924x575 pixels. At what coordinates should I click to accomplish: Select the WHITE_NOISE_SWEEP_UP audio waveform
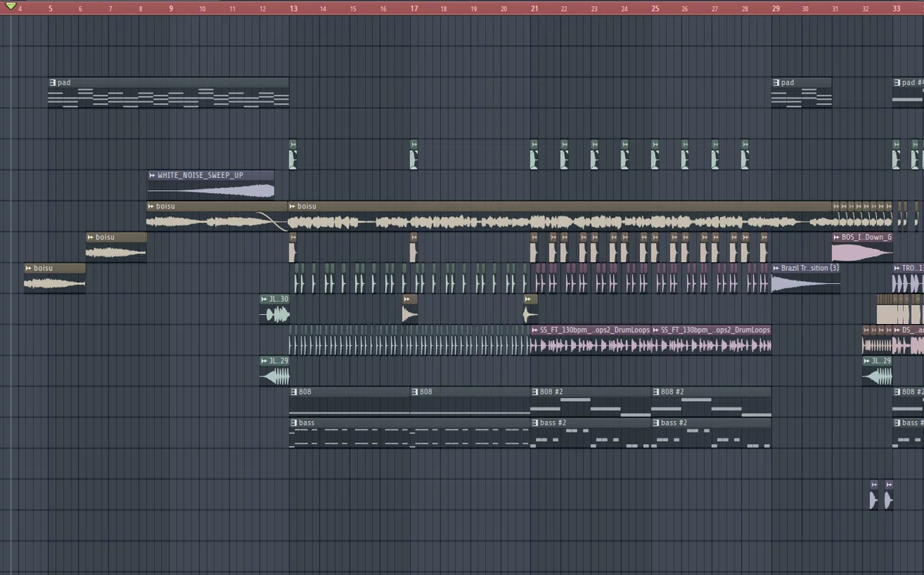(x=210, y=190)
